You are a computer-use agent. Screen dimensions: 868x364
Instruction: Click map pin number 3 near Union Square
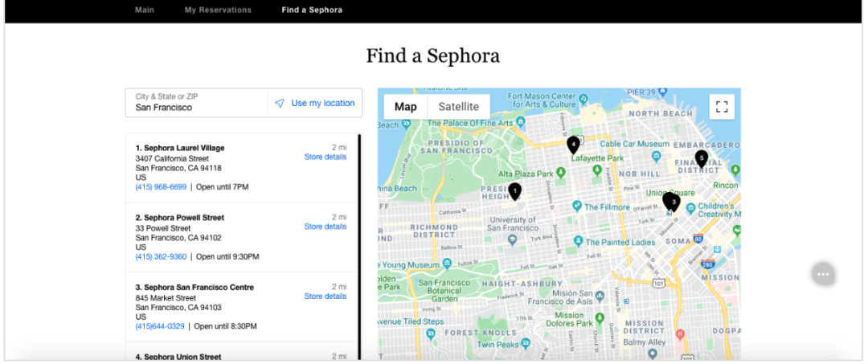pos(674,203)
